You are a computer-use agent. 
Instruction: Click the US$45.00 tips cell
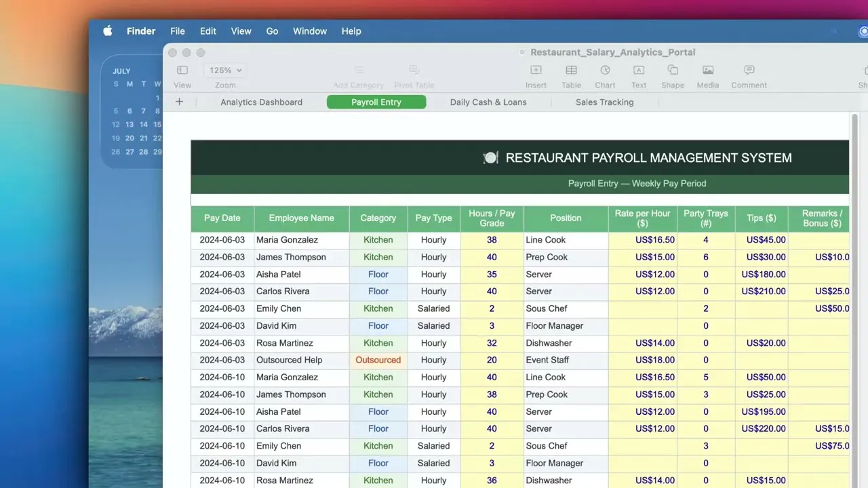(762, 240)
